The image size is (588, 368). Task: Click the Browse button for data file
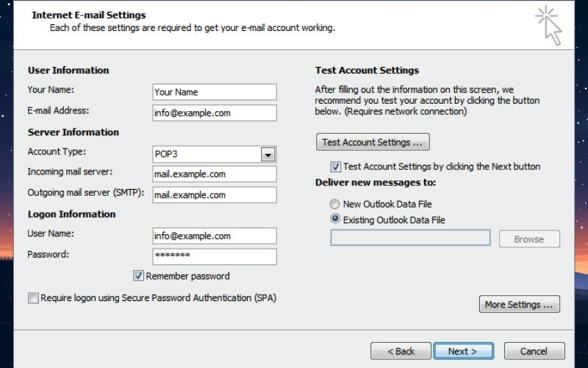pyautogui.click(x=529, y=239)
